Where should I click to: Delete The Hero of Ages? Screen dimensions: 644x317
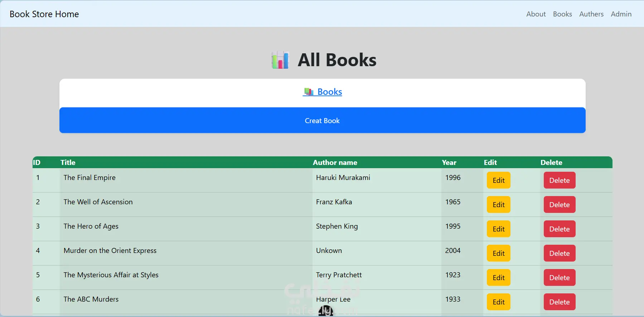(560, 229)
